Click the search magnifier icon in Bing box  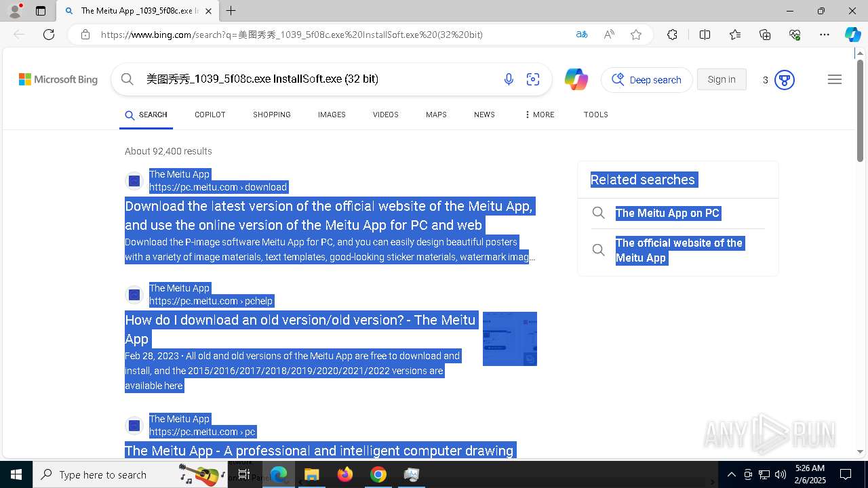pos(127,79)
